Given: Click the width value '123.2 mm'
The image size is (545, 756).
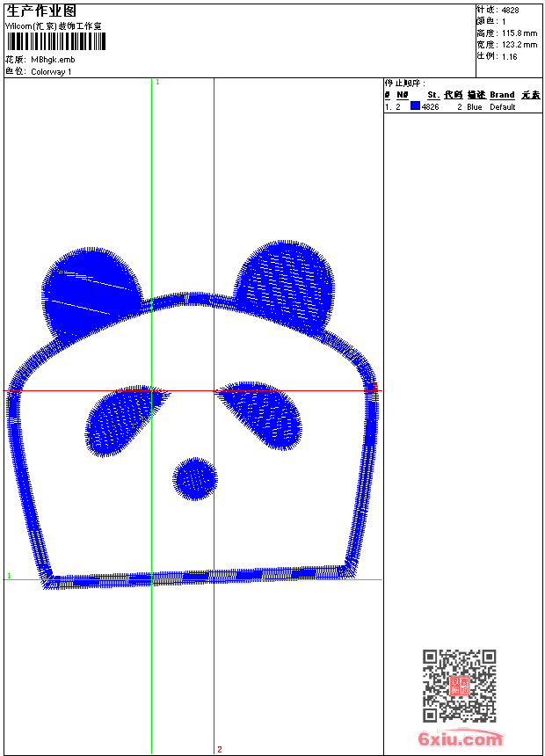Looking at the screenshot, I should pyautogui.click(x=520, y=45).
